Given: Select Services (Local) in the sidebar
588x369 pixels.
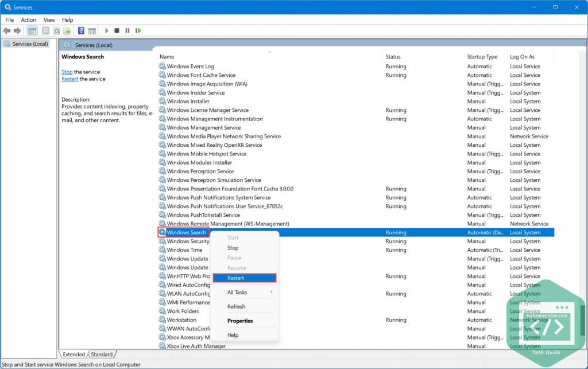Looking at the screenshot, I should [x=30, y=43].
